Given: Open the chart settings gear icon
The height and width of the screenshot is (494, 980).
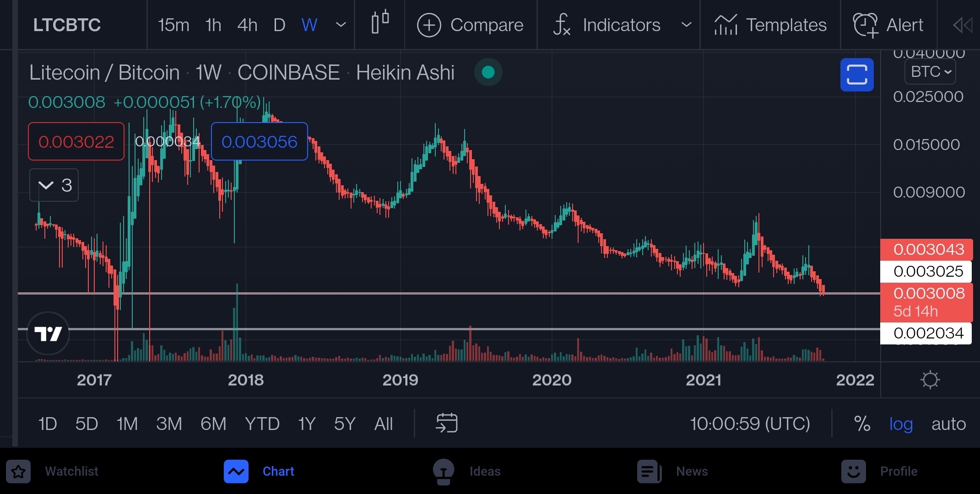Looking at the screenshot, I should point(930,380).
